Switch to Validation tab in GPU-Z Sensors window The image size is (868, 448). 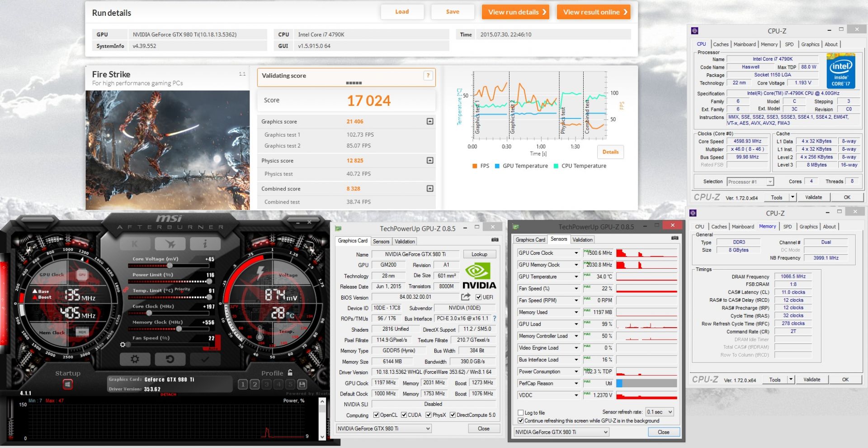pos(582,239)
